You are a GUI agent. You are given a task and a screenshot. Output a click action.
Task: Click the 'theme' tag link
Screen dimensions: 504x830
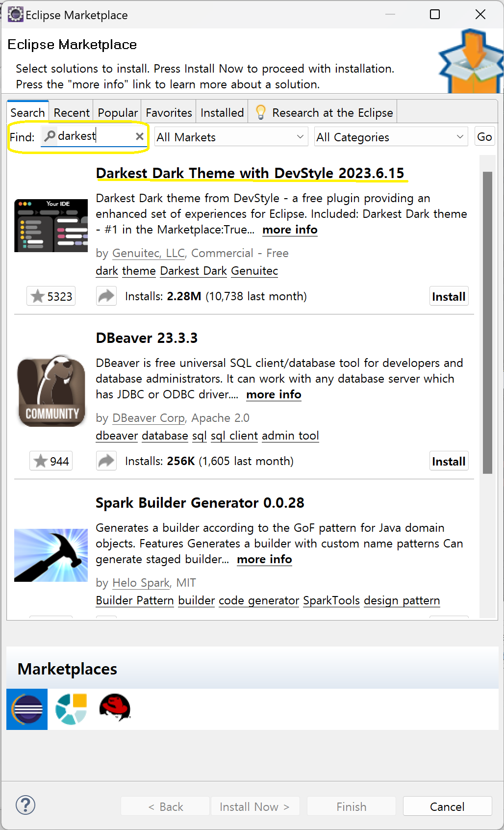coord(139,271)
